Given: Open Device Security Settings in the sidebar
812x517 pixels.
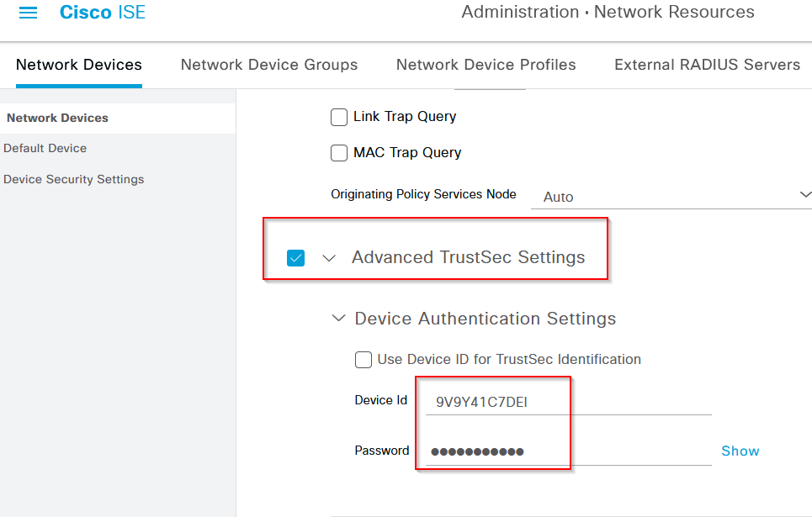Looking at the screenshot, I should tap(73, 179).
